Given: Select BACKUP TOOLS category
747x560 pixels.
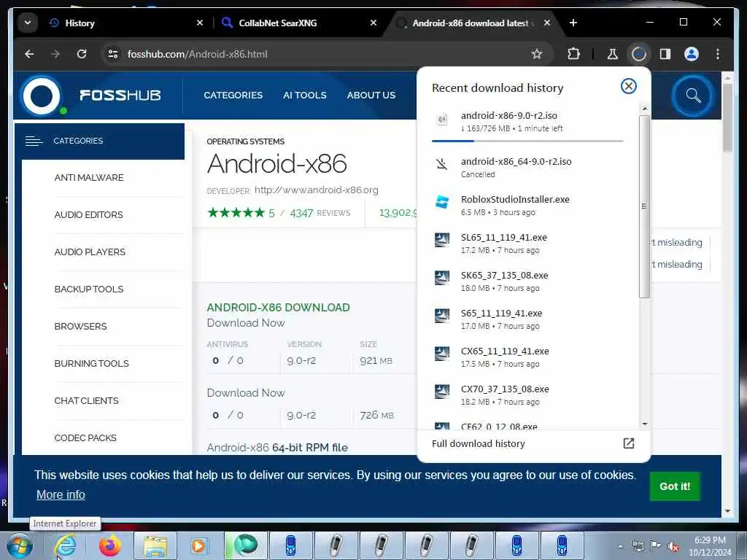Looking at the screenshot, I should 88,289.
